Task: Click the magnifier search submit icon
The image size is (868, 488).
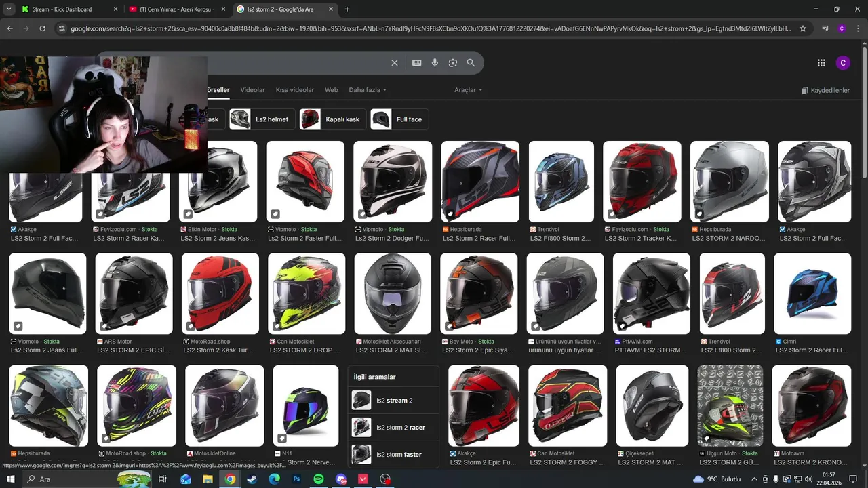Action: pos(471,62)
